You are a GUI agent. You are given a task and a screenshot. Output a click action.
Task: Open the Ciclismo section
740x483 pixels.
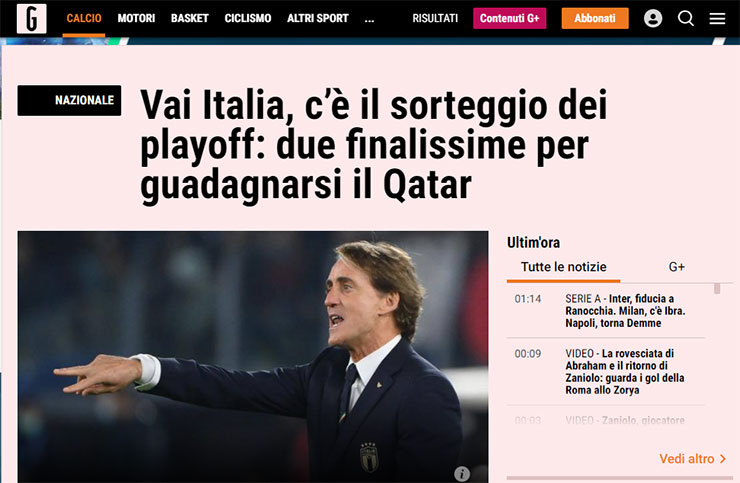248,18
